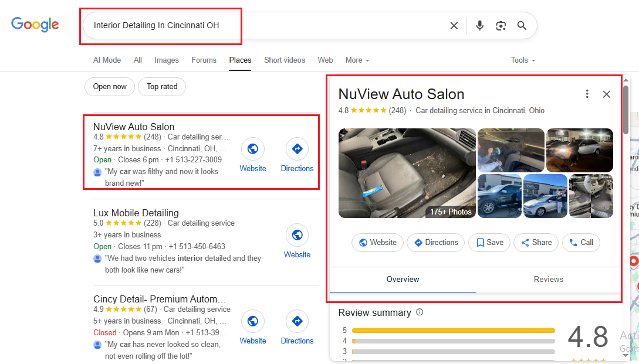639x364 pixels.
Task: Open the Tools dropdown
Action: click(x=523, y=60)
